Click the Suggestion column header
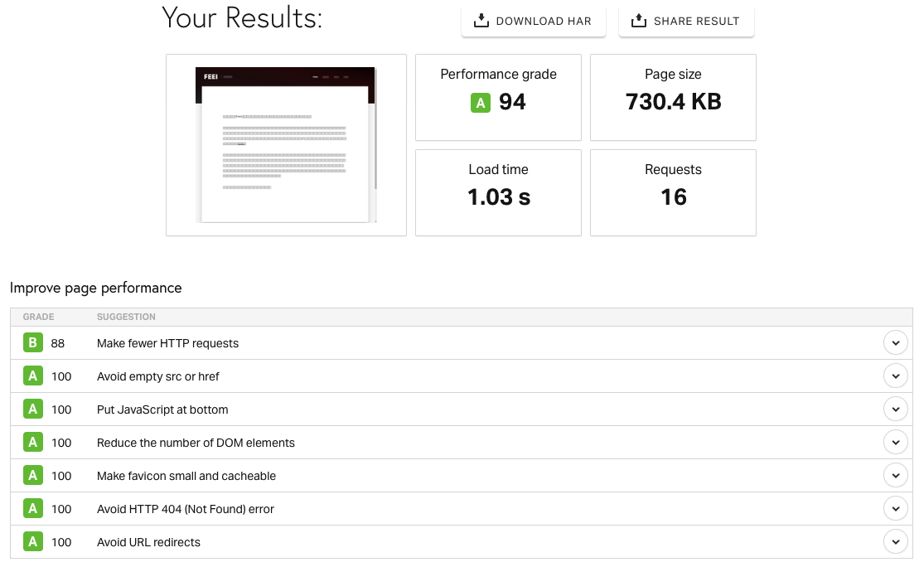This screenshot has width=924, height=567. 126,317
